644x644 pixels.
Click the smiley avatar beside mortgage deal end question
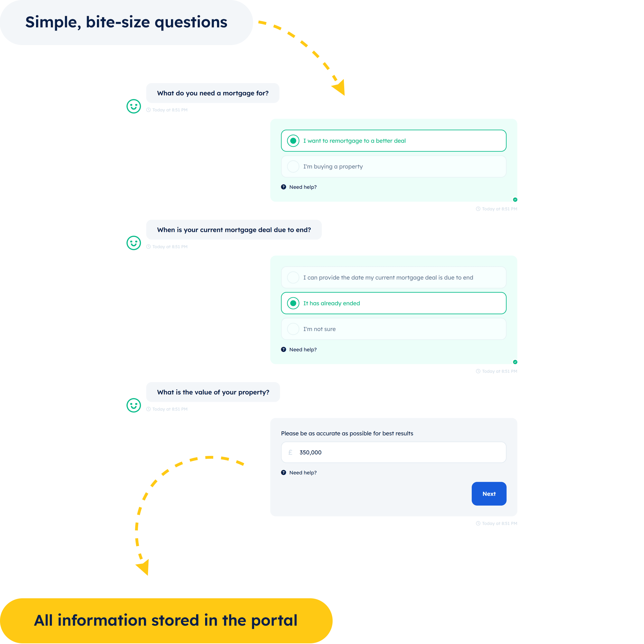(134, 243)
